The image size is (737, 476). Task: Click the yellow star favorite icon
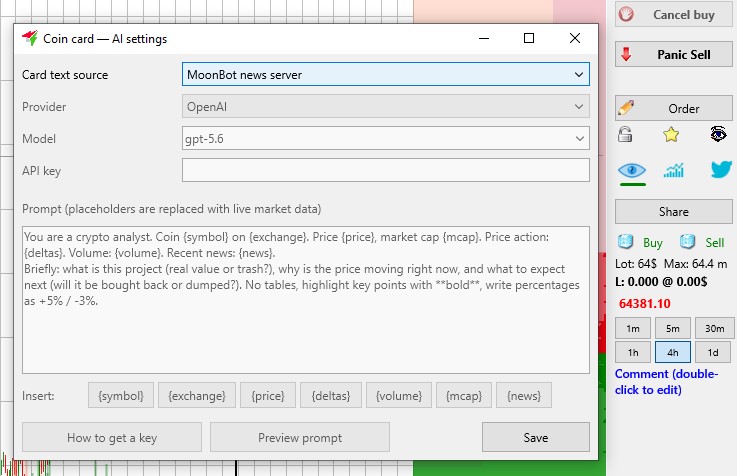tap(671, 134)
